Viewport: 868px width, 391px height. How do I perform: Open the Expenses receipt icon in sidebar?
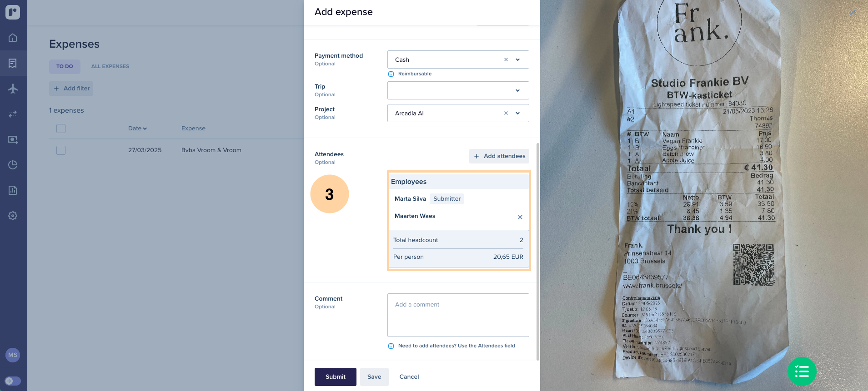point(13,63)
